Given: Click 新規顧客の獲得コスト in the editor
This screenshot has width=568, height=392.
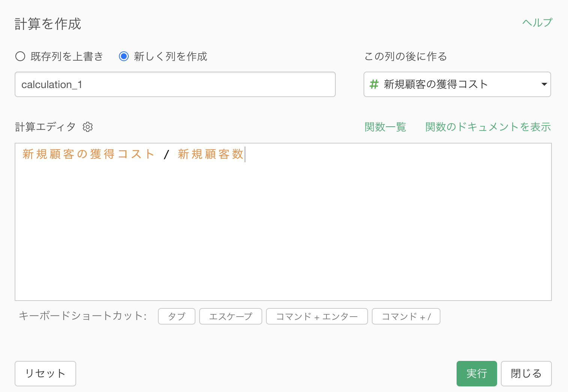Looking at the screenshot, I should (88, 154).
